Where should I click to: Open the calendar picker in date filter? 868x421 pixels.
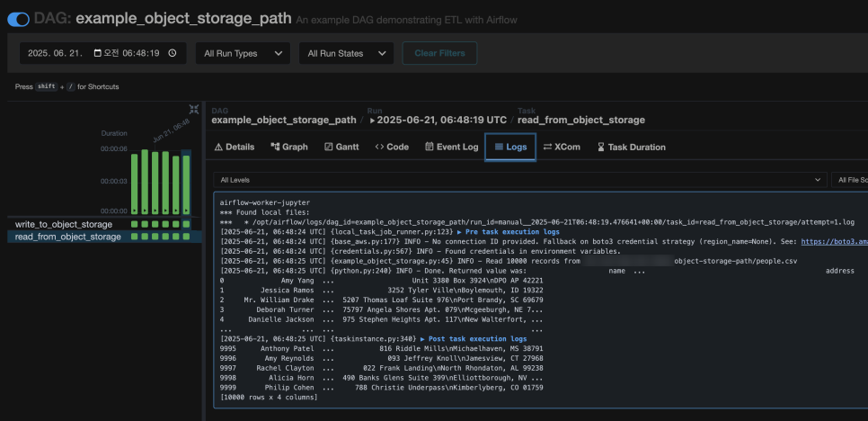click(97, 53)
